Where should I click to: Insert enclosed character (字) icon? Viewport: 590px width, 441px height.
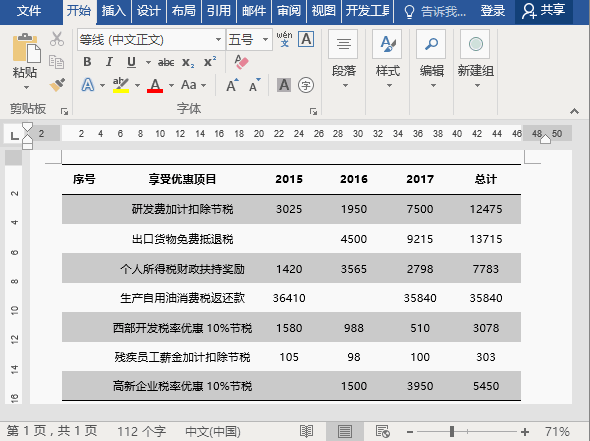(x=306, y=85)
